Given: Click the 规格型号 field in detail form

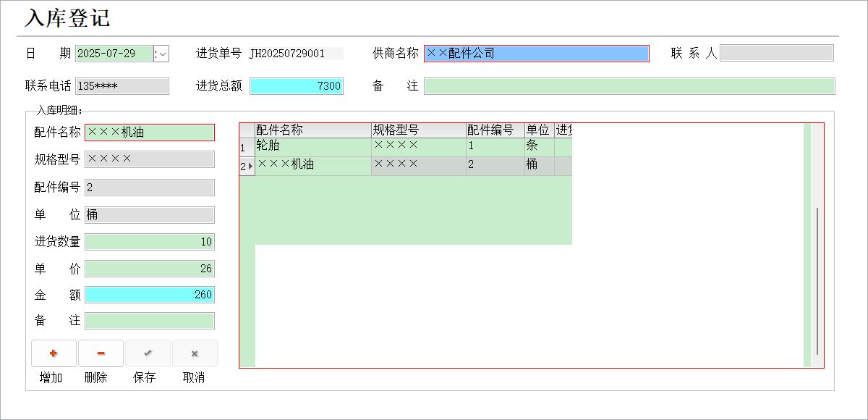Looking at the screenshot, I should click(150, 159).
